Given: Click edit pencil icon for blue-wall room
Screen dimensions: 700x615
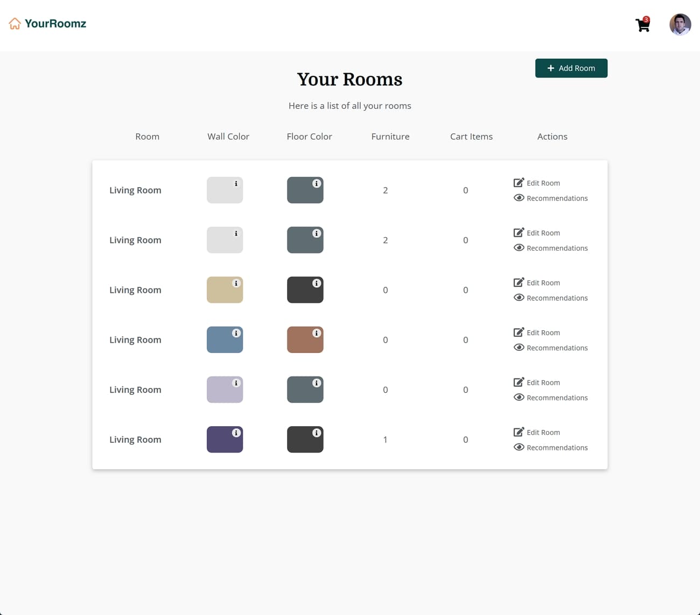Looking at the screenshot, I should [519, 333].
